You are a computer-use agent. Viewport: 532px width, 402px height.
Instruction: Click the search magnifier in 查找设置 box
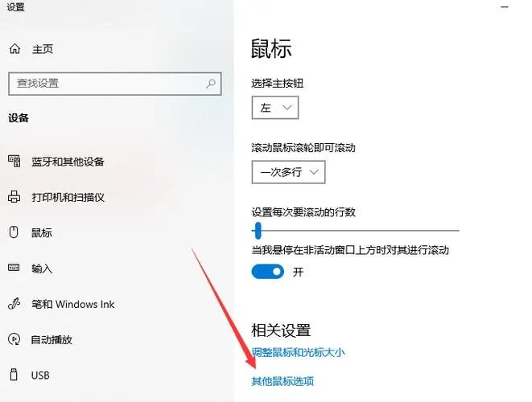[x=211, y=84]
